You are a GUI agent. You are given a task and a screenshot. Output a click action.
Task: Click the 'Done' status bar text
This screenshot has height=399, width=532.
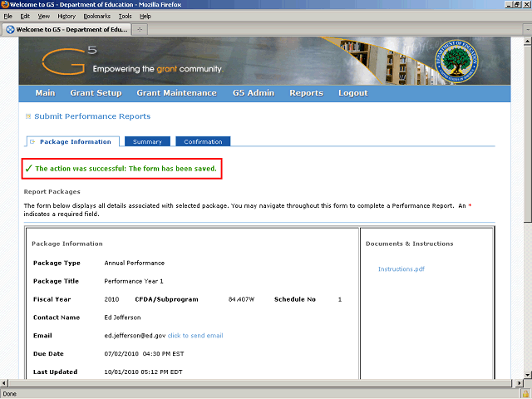tap(9, 394)
